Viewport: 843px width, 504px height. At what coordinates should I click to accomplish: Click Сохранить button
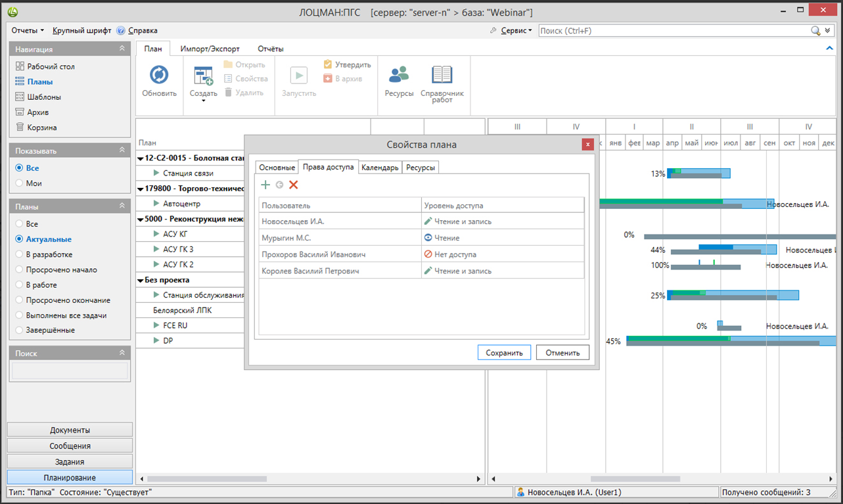pyautogui.click(x=504, y=353)
